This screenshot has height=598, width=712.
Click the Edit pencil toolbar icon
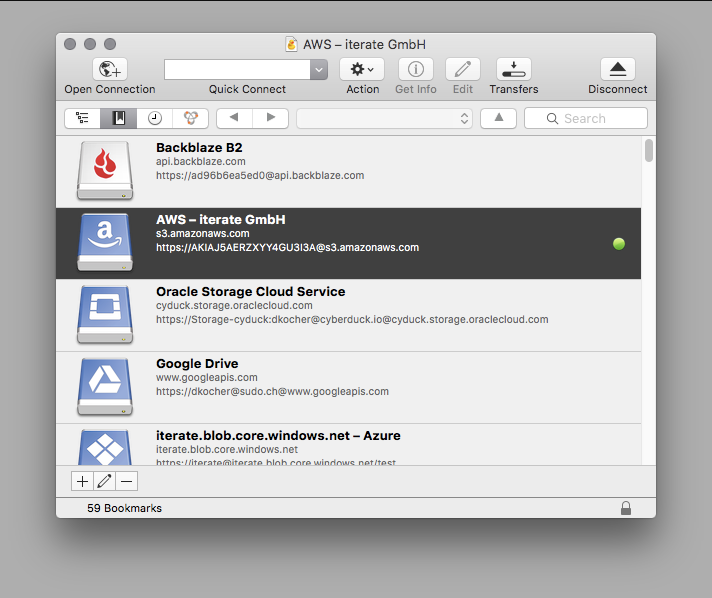click(x=463, y=69)
